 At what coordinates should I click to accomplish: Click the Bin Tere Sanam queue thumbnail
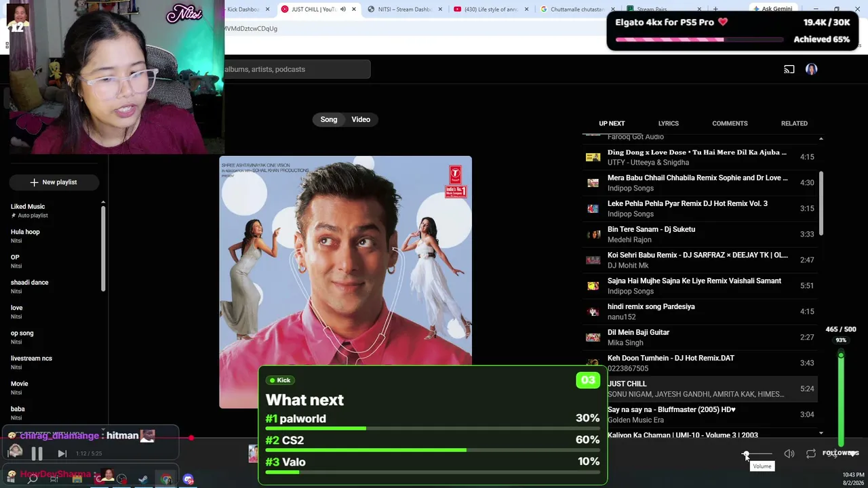pos(593,235)
